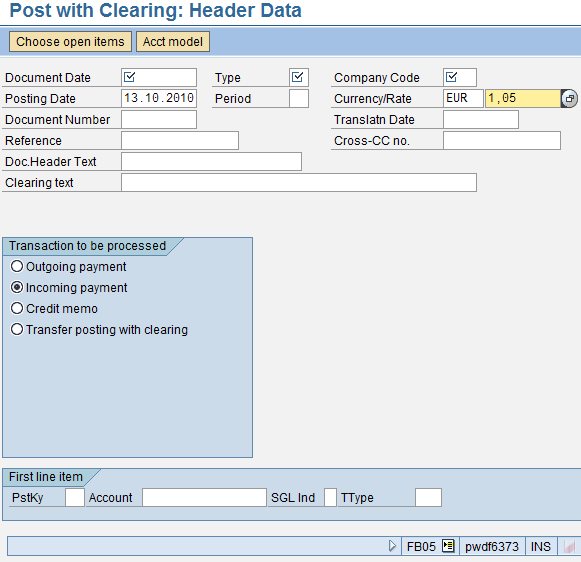This screenshot has height=562, width=581.
Task: Open the Acct model button
Action: pyautogui.click(x=173, y=41)
